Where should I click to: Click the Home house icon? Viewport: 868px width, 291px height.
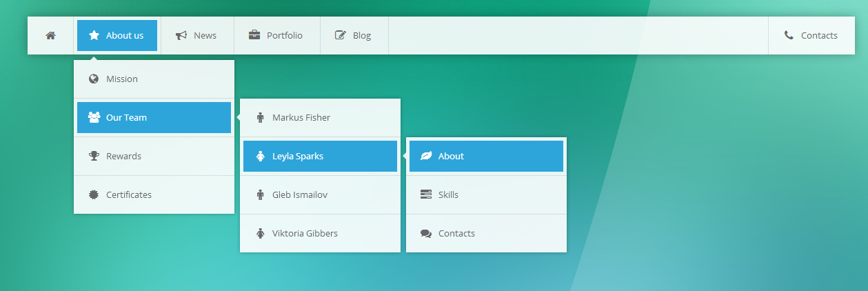[50, 36]
